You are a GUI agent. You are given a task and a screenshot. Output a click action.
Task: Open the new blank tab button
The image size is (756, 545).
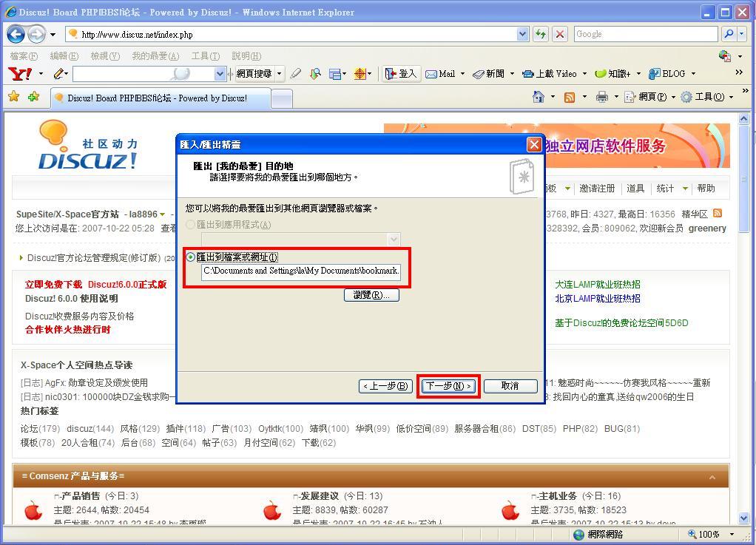click(282, 98)
